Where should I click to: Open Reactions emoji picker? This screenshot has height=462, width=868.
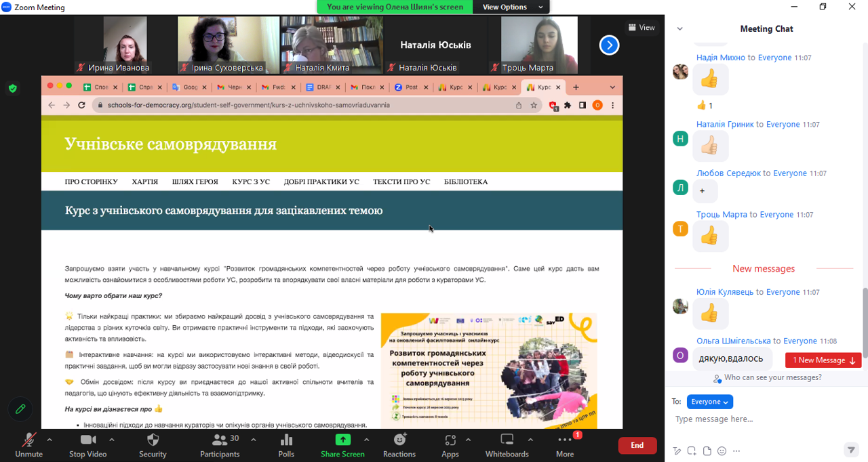399,444
